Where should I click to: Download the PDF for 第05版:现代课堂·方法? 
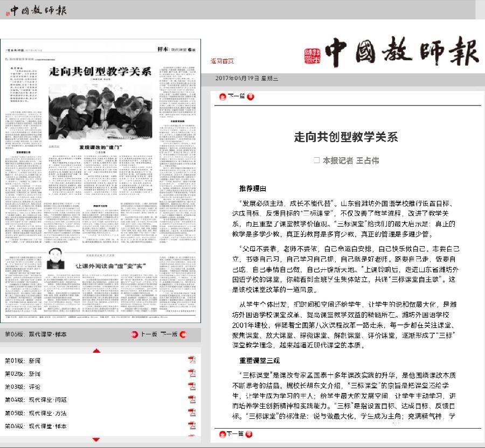192,412
